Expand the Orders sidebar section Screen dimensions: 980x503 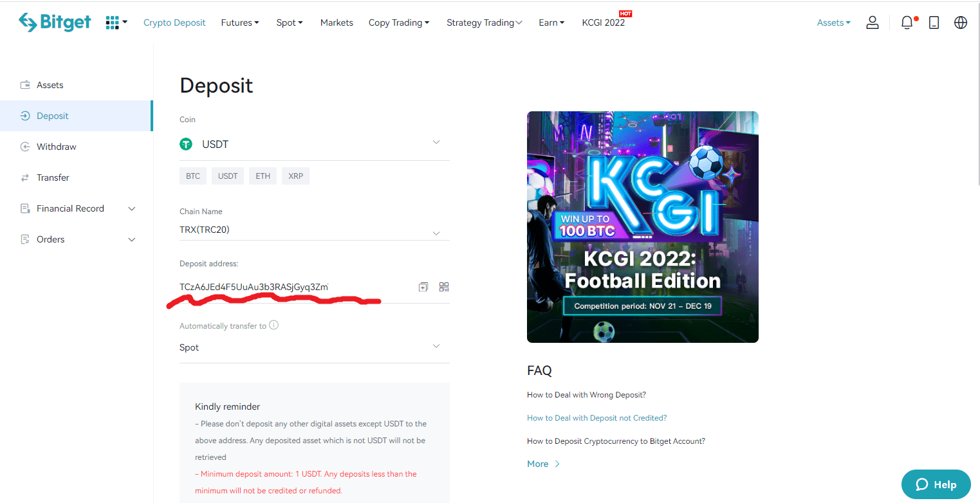[x=132, y=239]
